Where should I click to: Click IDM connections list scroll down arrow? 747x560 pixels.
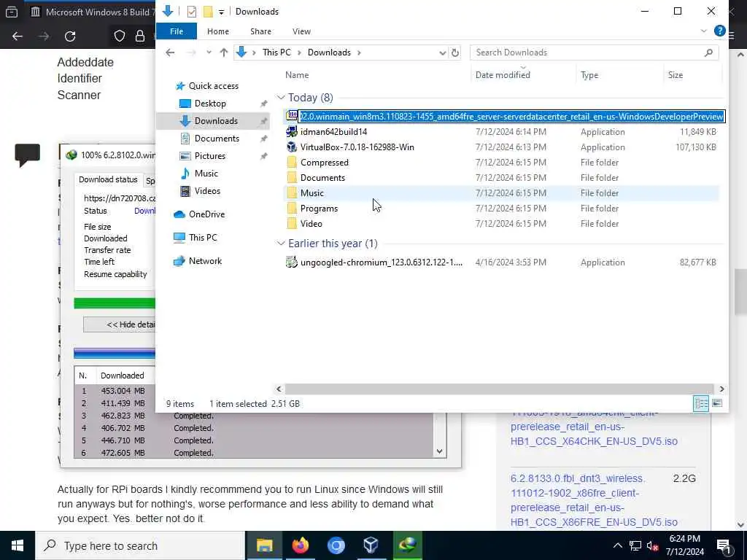(440, 451)
